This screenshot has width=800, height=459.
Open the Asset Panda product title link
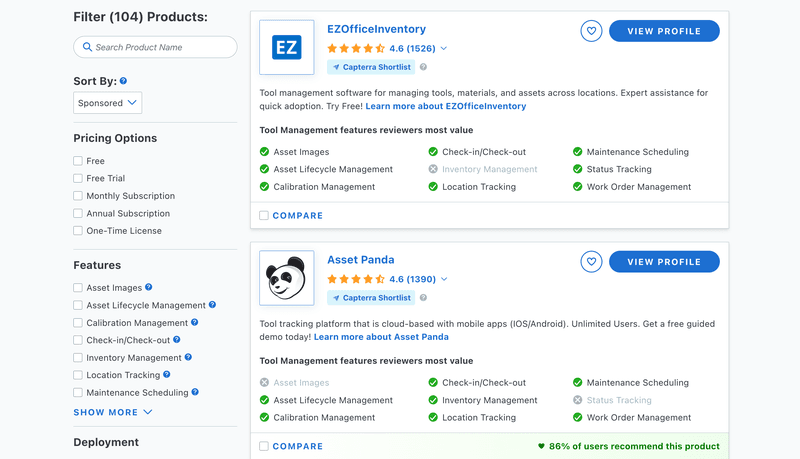point(361,260)
